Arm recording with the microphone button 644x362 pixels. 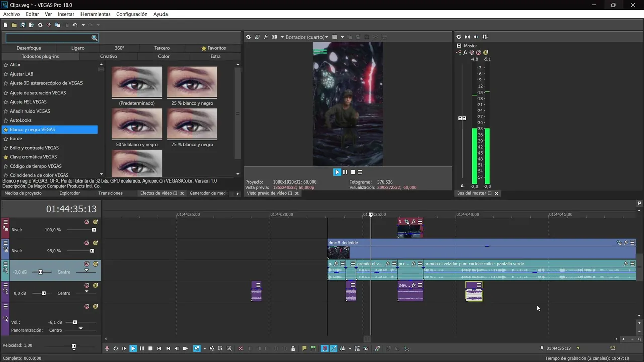click(x=107, y=348)
